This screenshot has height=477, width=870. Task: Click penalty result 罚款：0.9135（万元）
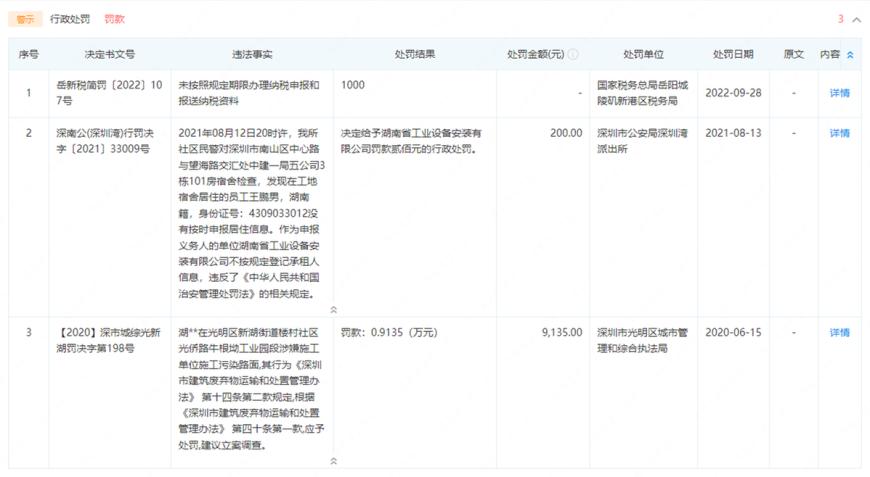point(389,332)
